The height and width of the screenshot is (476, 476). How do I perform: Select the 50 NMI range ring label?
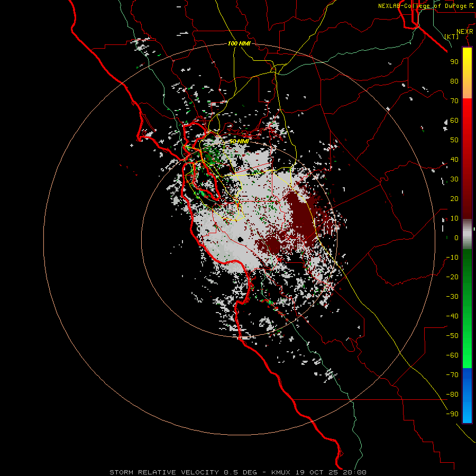point(239,141)
